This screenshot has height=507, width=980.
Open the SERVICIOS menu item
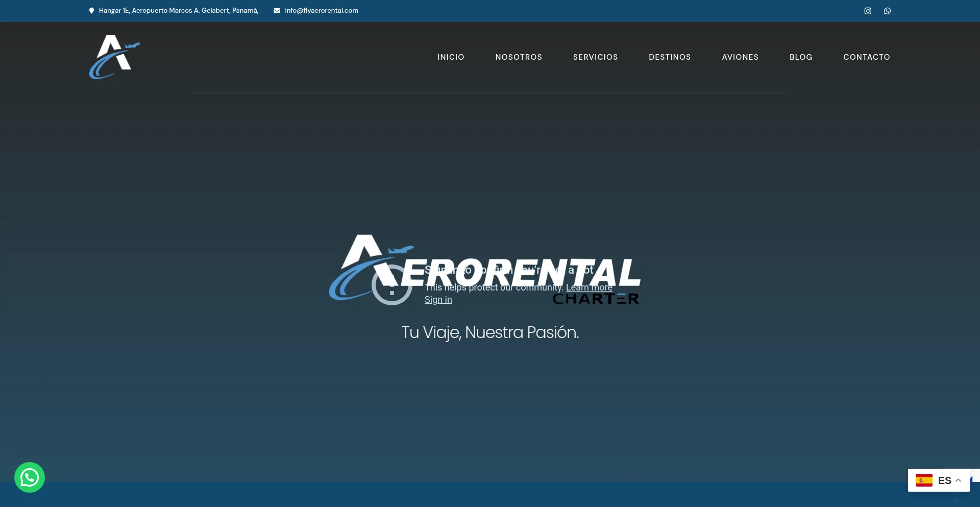click(595, 57)
